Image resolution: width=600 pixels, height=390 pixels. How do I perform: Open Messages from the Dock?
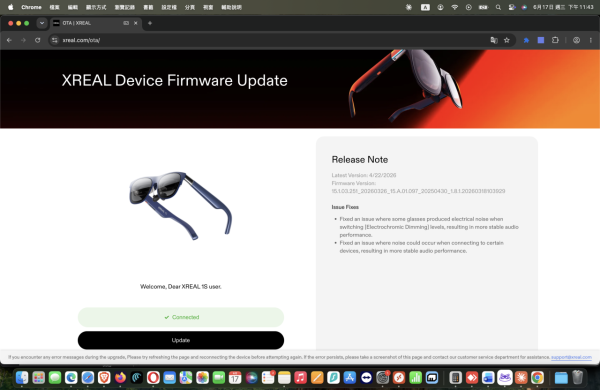tap(55, 378)
